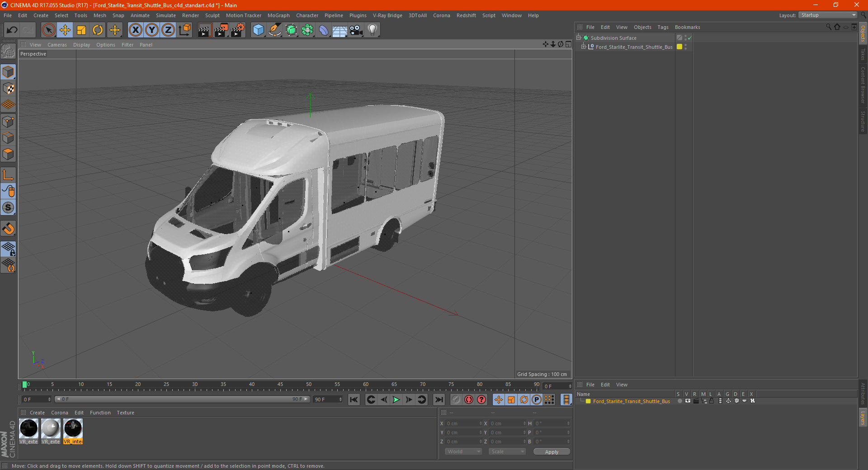
Task: Open Scale mode dropdown
Action: click(x=507, y=451)
